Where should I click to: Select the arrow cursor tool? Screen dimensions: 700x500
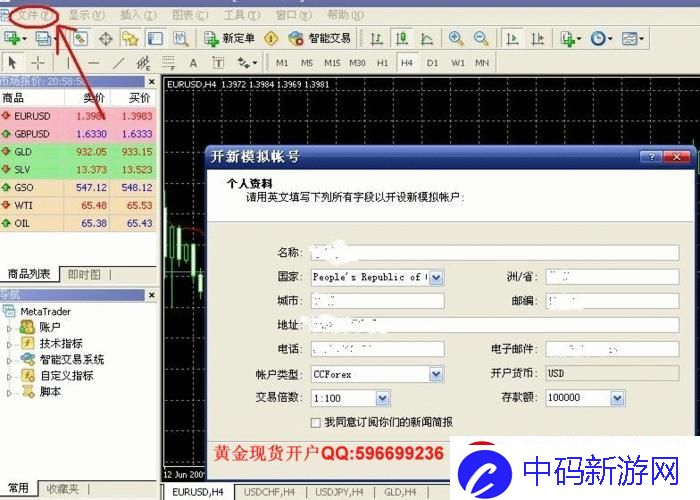click(12, 63)
